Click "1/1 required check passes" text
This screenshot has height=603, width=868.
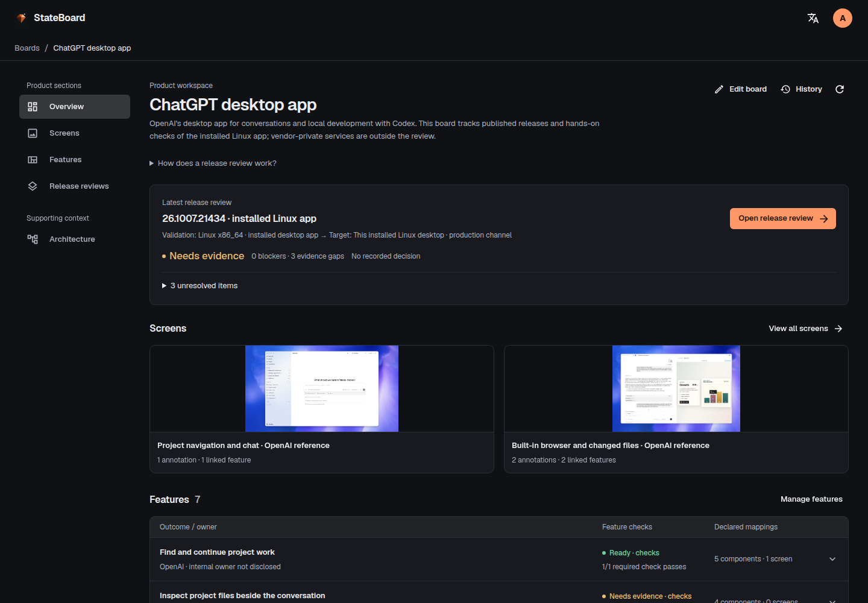click(644, 567)
